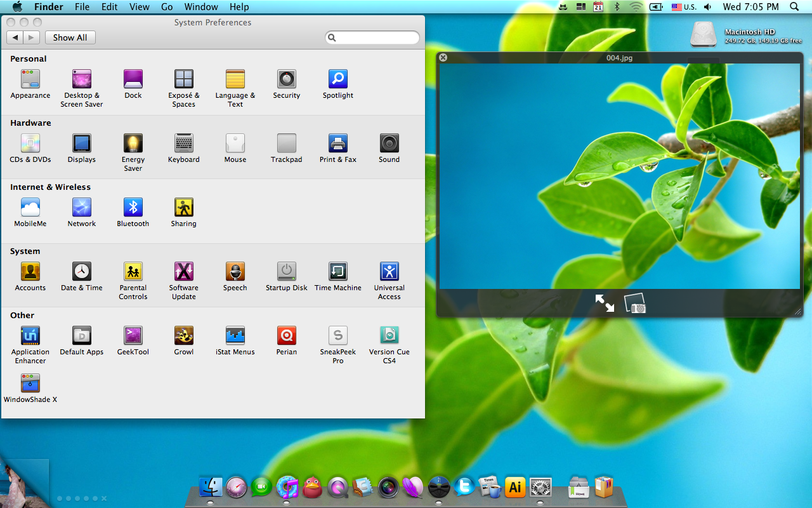Viewport: 812px width, 508px height.
Task: Open Accounts preferences
Action: 30,276
